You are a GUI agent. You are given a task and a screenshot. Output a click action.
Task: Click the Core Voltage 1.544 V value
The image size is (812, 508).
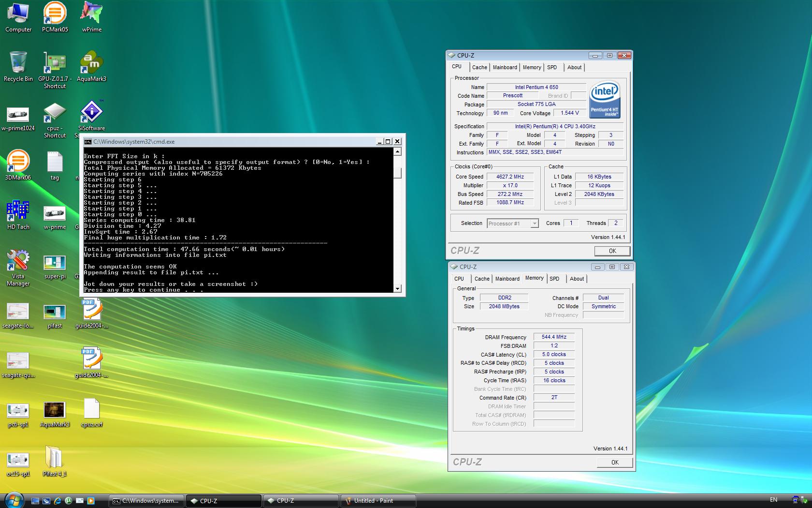pos(569,113)
